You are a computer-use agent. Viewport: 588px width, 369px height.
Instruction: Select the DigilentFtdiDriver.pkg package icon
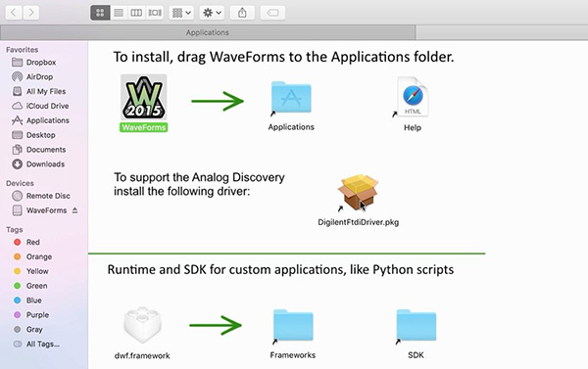point(358,192)
